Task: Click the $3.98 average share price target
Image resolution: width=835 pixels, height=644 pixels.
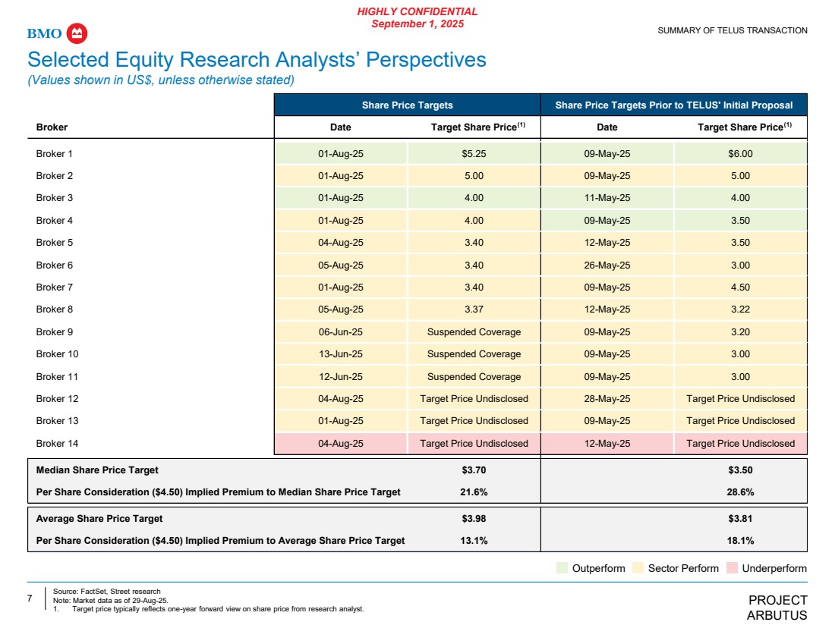Action: click(474, 519)
